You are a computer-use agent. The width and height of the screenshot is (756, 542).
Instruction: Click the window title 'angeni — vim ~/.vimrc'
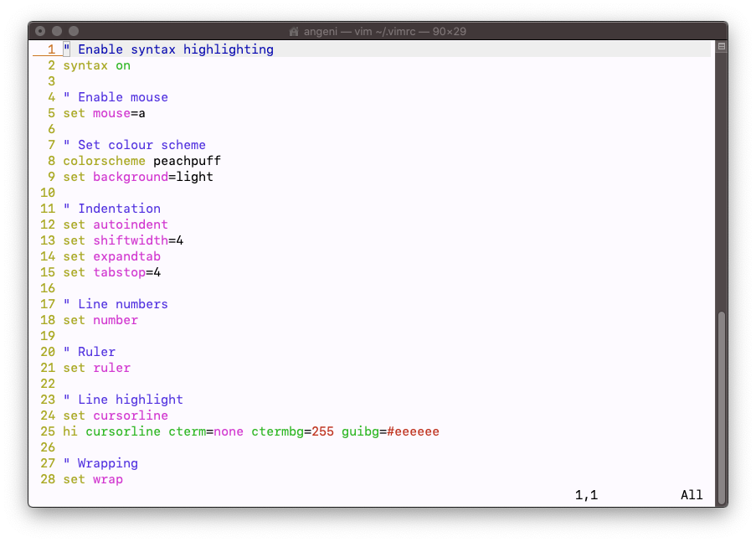(x=360, y=32)
